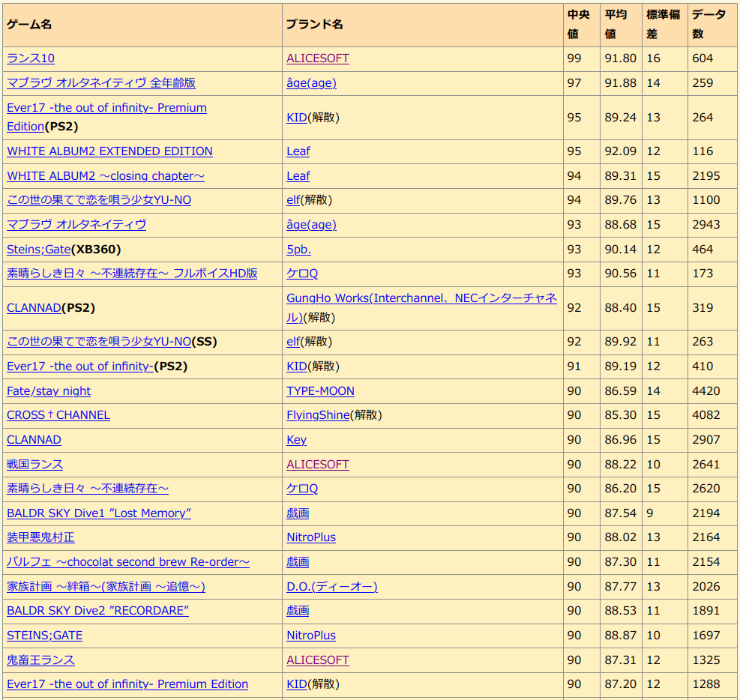Open BALDR SKY Dive2 "RECORDARE" link
The height and width of the screenshot is (700, 740).
point(97,611)
